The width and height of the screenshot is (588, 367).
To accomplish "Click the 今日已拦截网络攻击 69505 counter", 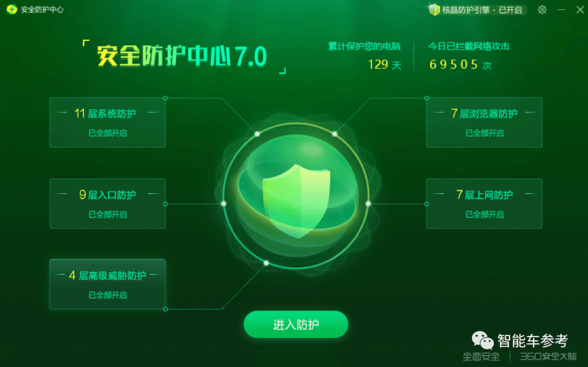I will [x=468, y=56].
